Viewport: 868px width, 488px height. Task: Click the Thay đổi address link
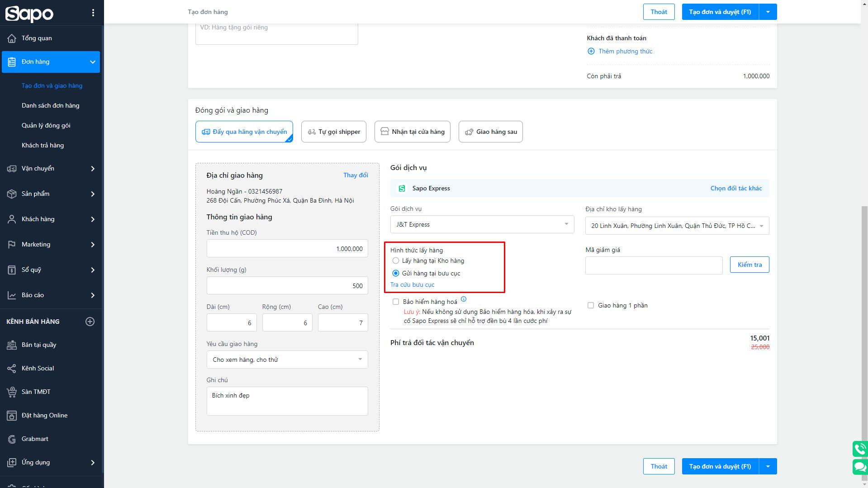pos(356,175)
